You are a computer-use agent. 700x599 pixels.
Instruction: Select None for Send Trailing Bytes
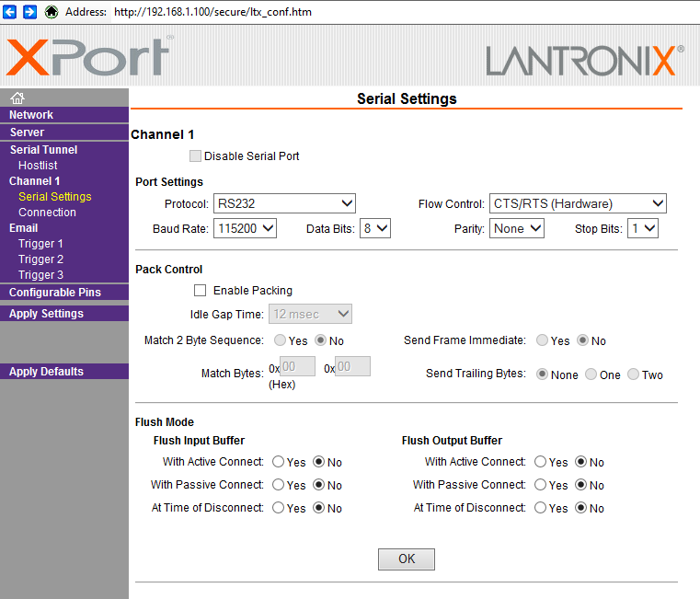[x=542, y=374]
